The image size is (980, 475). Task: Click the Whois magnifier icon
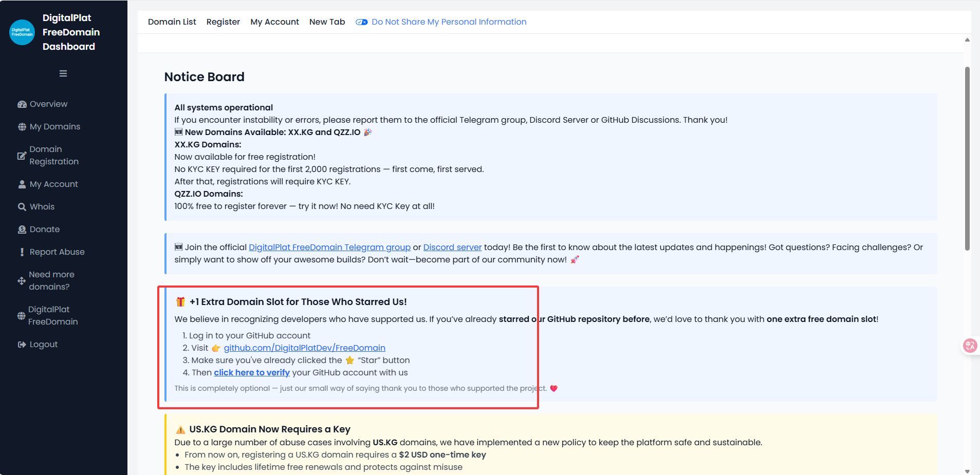coord(22,207)
